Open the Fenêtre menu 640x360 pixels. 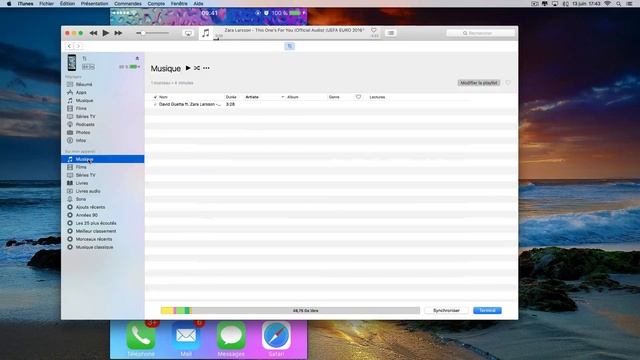click(x=179, y=4)
